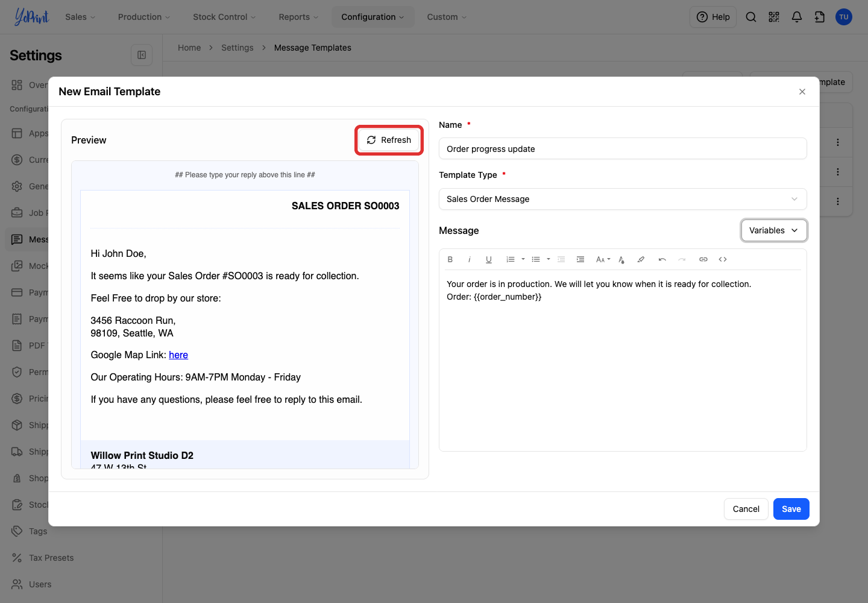Save the new email template
Viewport: 868px width, 603px height.
[x=791, y=509]
